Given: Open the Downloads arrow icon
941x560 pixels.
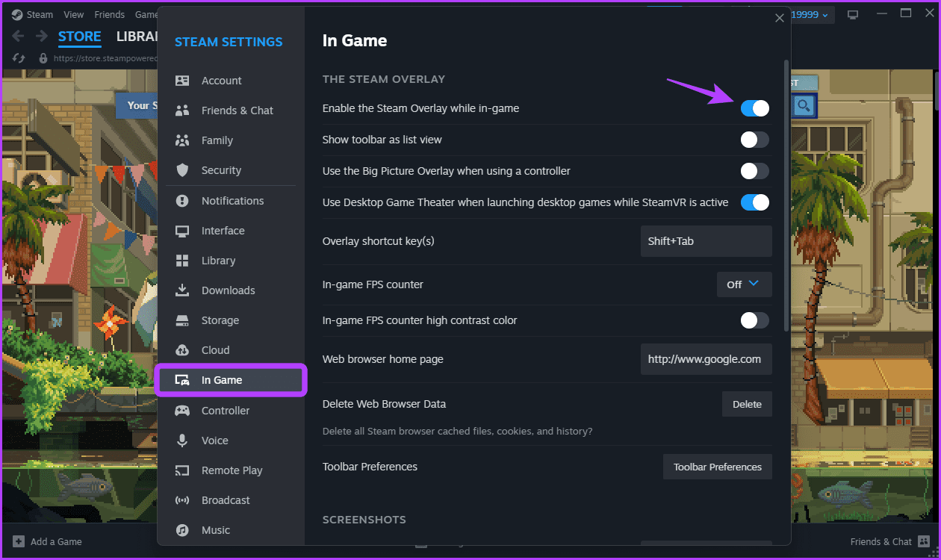Looking at the screenshot, I should point(182,290).
